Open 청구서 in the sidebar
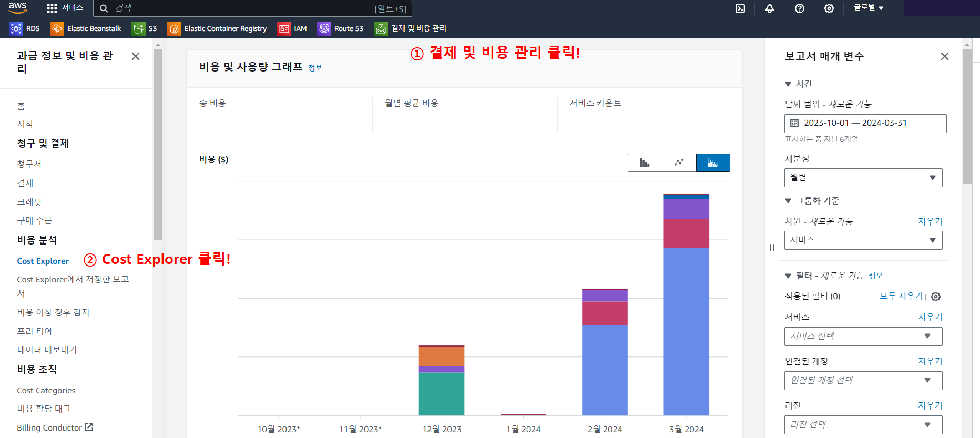The width and height of the screenshot is (980, 438). point(29,164)
